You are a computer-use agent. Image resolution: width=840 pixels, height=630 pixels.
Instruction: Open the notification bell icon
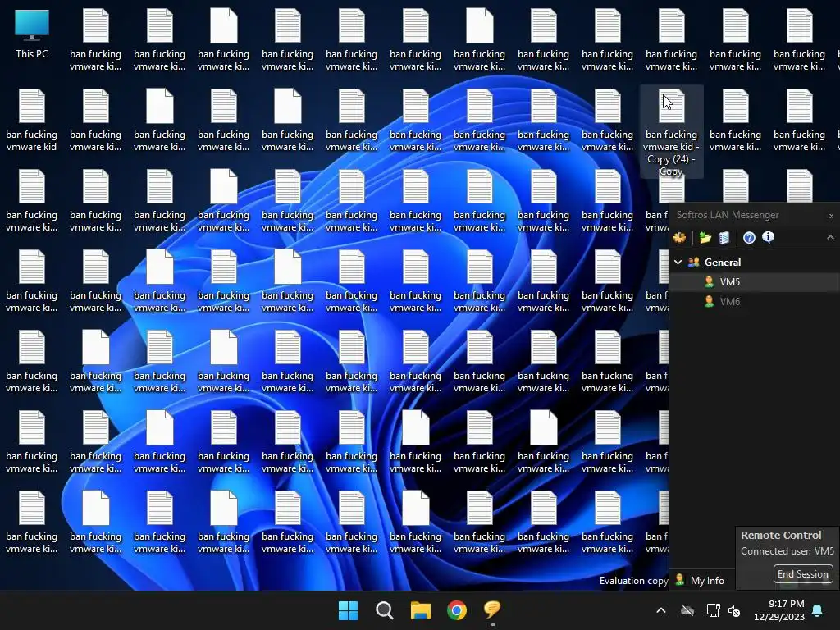pos(818,610)
